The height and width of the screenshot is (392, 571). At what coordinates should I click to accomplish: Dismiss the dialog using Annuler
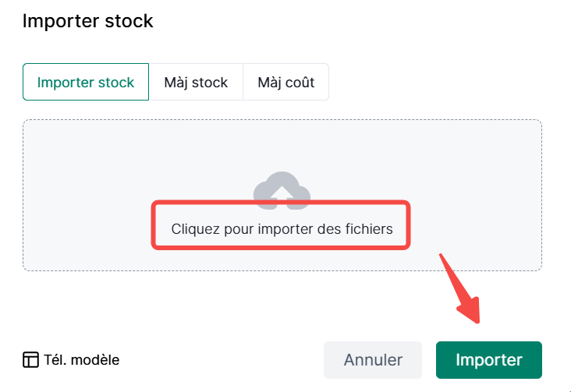click(373, 360)
